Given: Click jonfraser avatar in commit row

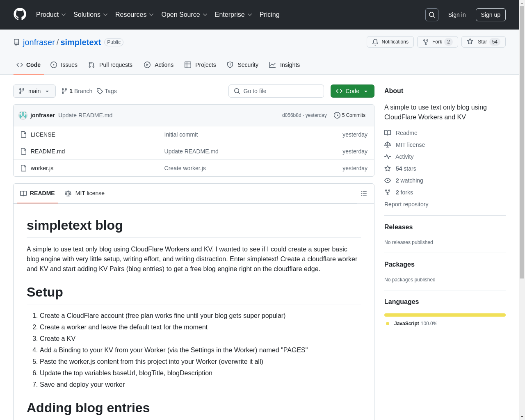Looking at the screenshot, I should (23, 115).
